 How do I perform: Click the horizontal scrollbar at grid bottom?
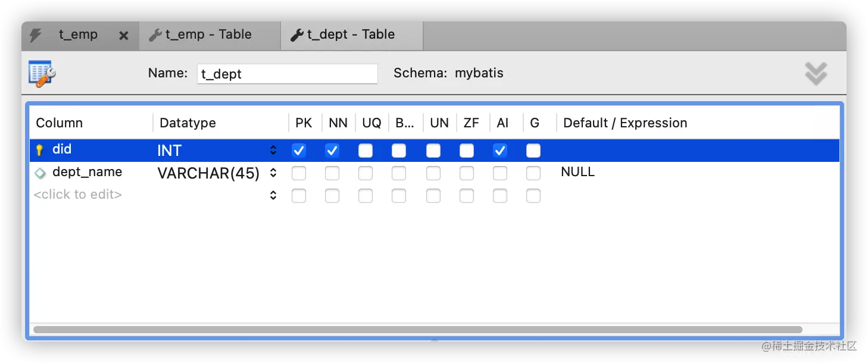[418, 330]
